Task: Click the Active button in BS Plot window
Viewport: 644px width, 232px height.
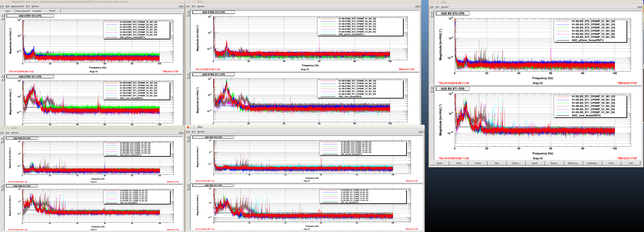Action: tap(478, 163)
